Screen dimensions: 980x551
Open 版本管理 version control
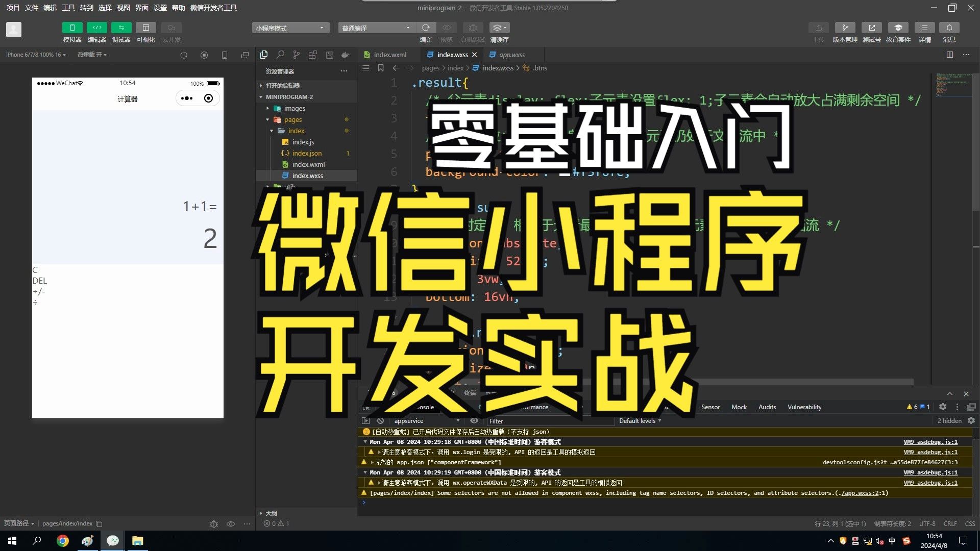click(845, 28)
